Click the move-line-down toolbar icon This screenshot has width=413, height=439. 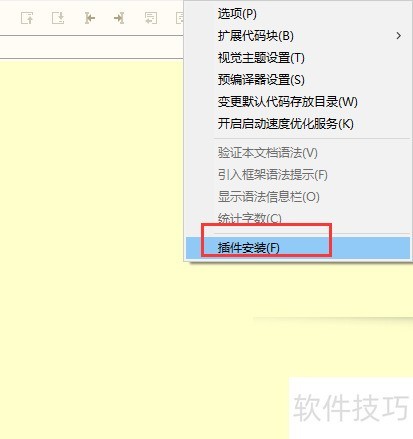click(58, 18)
